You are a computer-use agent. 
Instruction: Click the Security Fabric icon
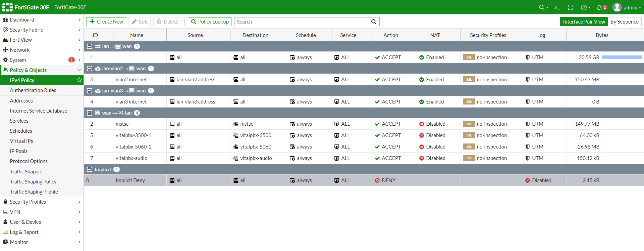[5, 30]
